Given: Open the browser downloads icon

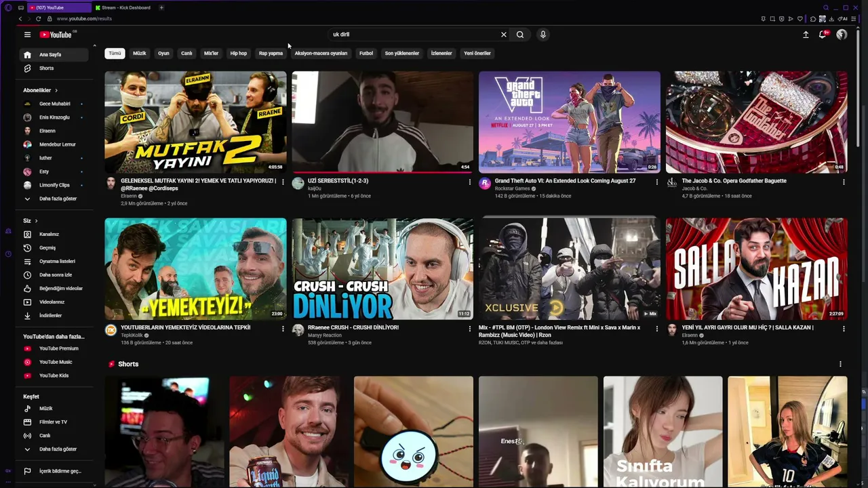Looking at the screenshot, I should click(831, 19).
